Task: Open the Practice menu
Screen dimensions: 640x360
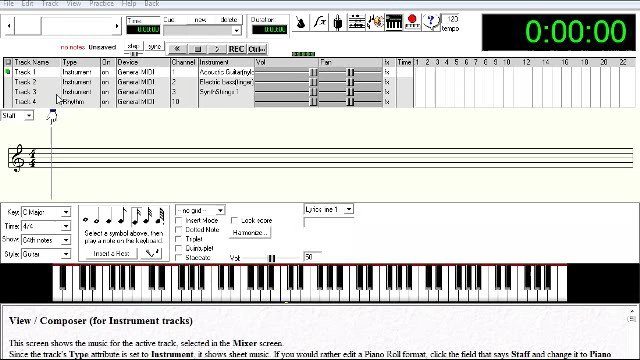Action: pyautogui.click(x=102, y=4)
